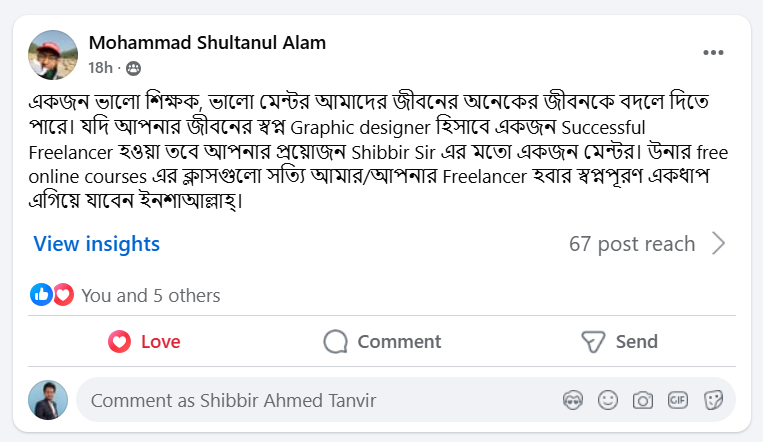
Task: Click the comment input field
Action: pos(300,400)
